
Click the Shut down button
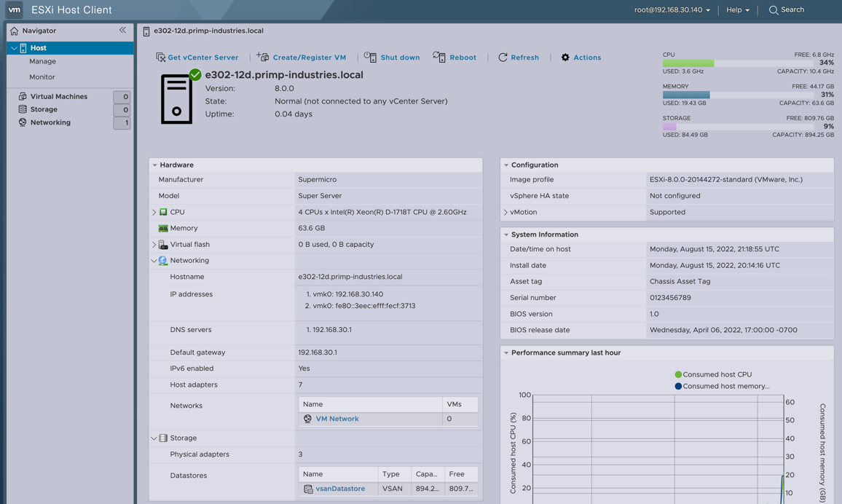pyautogui.click(x=392, y=57)
